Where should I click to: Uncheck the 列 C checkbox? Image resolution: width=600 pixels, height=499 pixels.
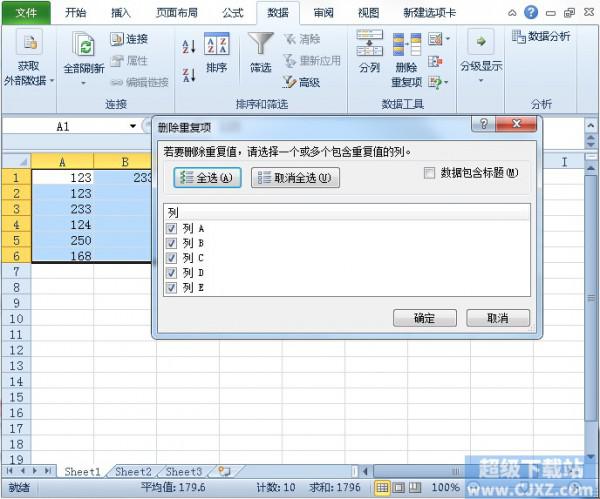coord(173,258)
